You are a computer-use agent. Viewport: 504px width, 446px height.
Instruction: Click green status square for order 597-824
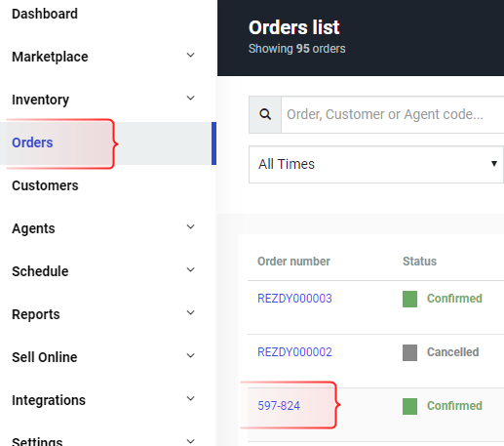pos(409,406)
